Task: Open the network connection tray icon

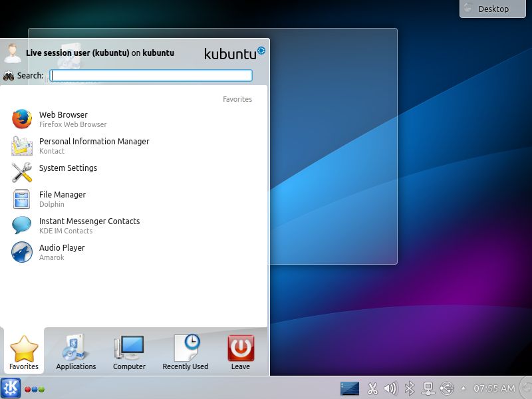Action: click(428, 388)
